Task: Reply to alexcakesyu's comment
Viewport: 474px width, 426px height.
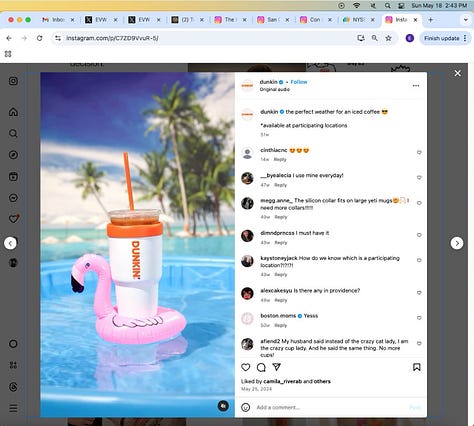Action: pos(281,300)
